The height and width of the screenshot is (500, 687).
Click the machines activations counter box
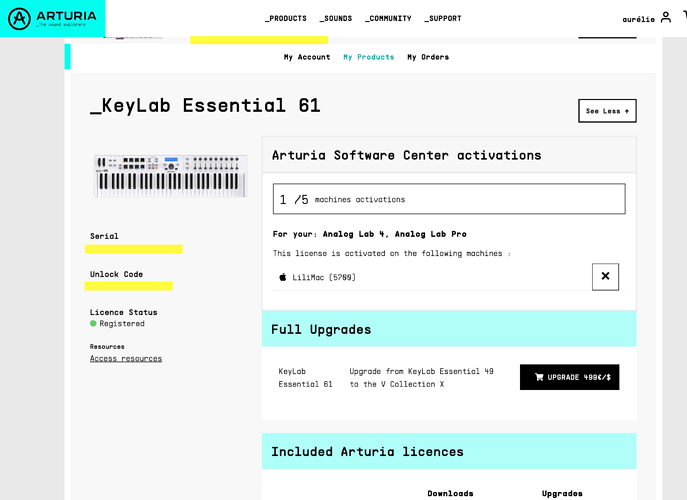449,199
